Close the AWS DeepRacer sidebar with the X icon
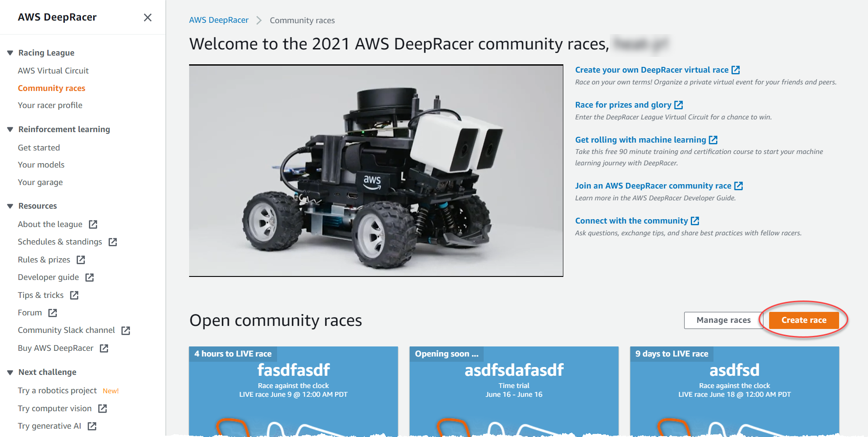The width and height of the screenshot is (868, 437). tap(148, 17)
